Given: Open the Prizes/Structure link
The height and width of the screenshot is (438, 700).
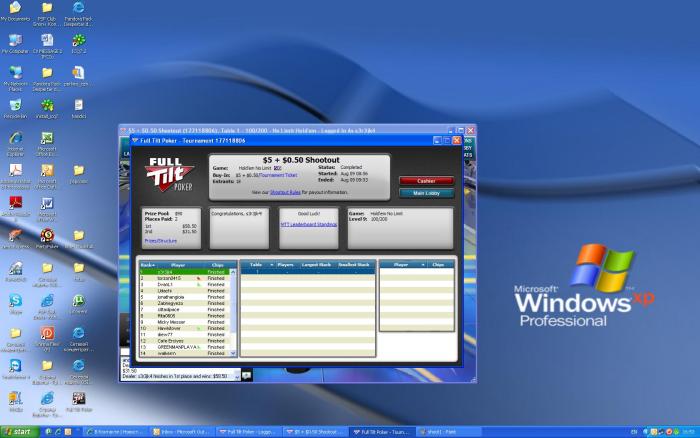Looking at the screenshot, I should click(161, 241).
